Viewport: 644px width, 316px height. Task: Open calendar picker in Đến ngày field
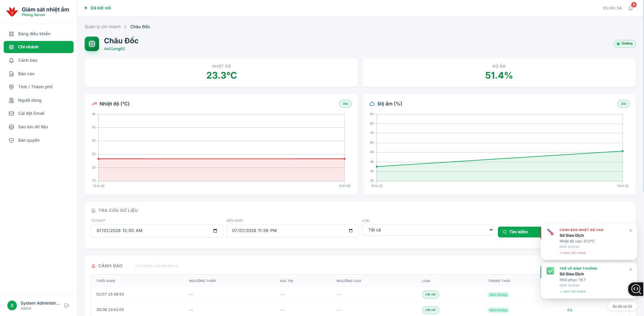(x=351, y=231)
